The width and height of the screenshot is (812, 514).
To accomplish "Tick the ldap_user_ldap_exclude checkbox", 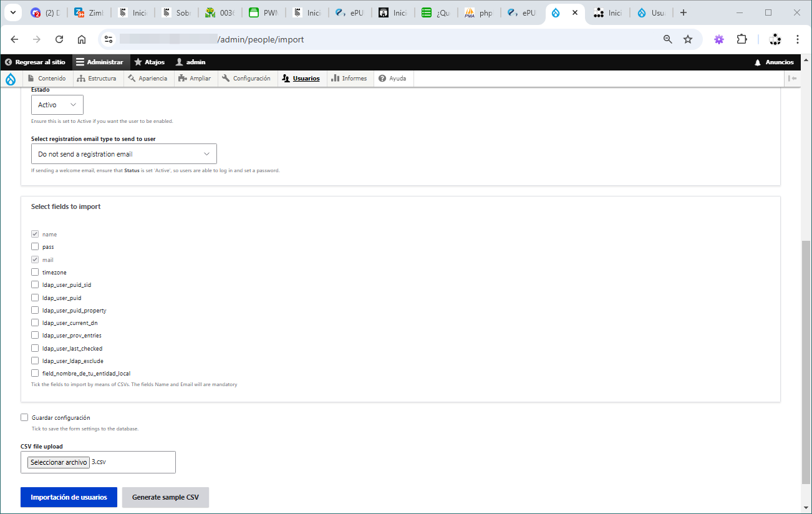I will coord(35,361).
